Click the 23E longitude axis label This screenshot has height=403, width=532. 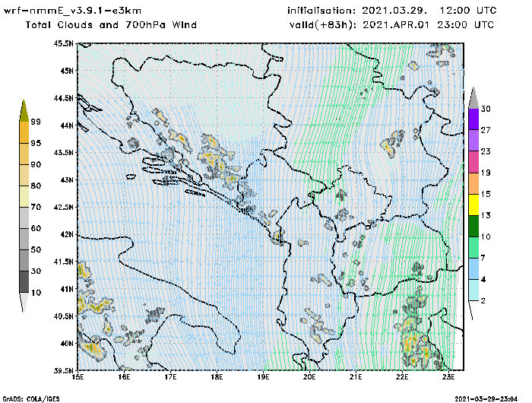click(448, 377)
